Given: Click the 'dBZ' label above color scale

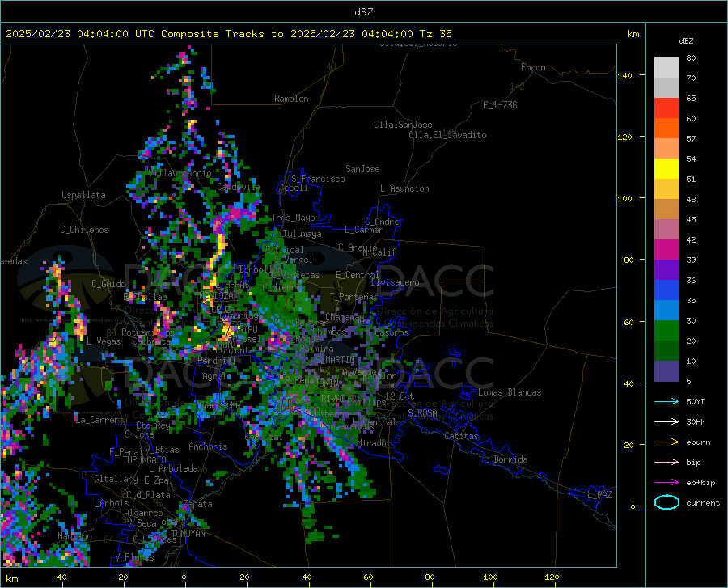Looking at the screenshot, I should pos(686,40).
